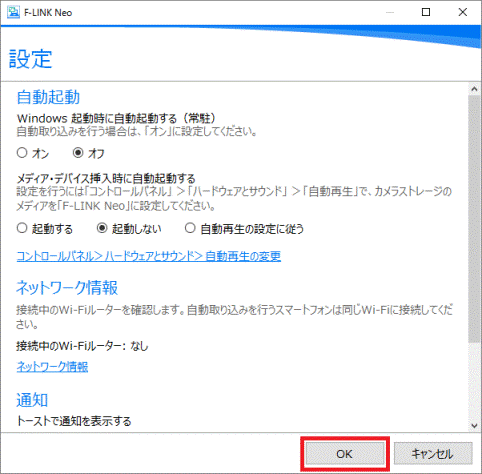This screenshot has height=474, width=482.
Task: Click the F-LINK Neo app icon in title bar
Action: (13, 12)
